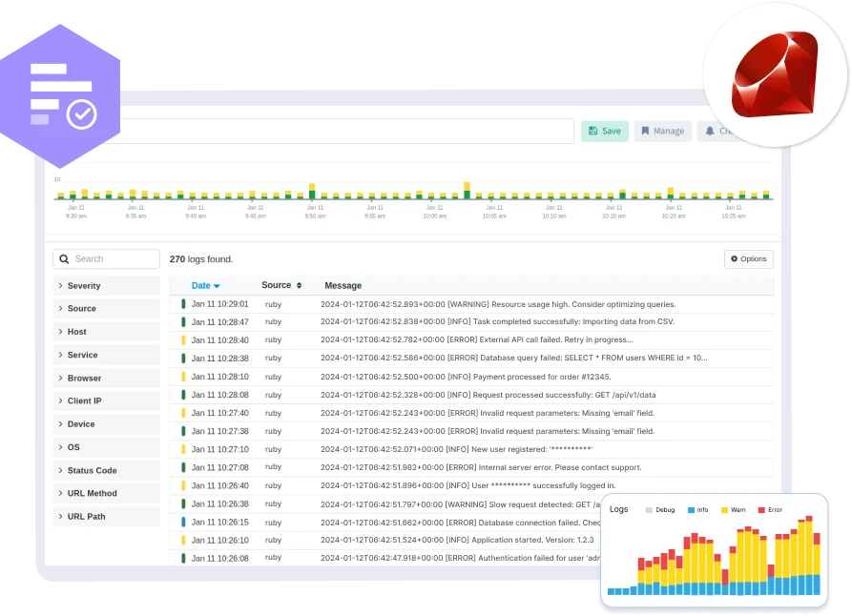The height and width of the screenshot is (616, 852).
Task: Click the Message column header
Action: [343, 286]
